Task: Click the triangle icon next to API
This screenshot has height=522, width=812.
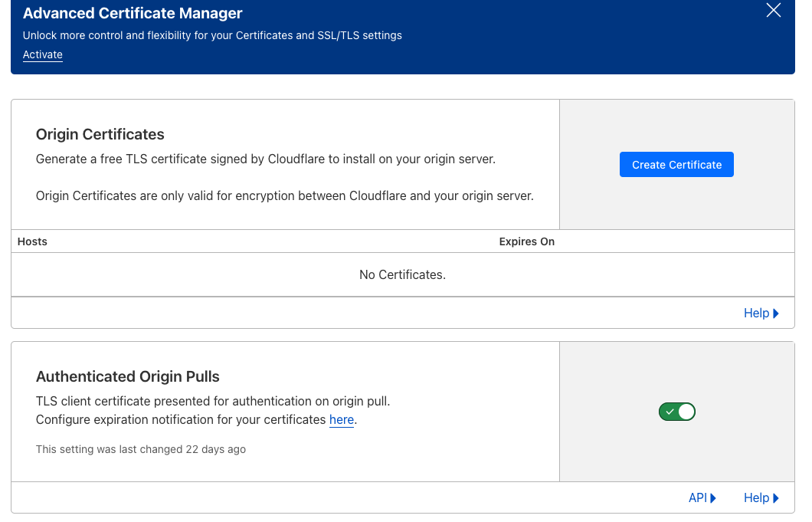Action: 713,497
